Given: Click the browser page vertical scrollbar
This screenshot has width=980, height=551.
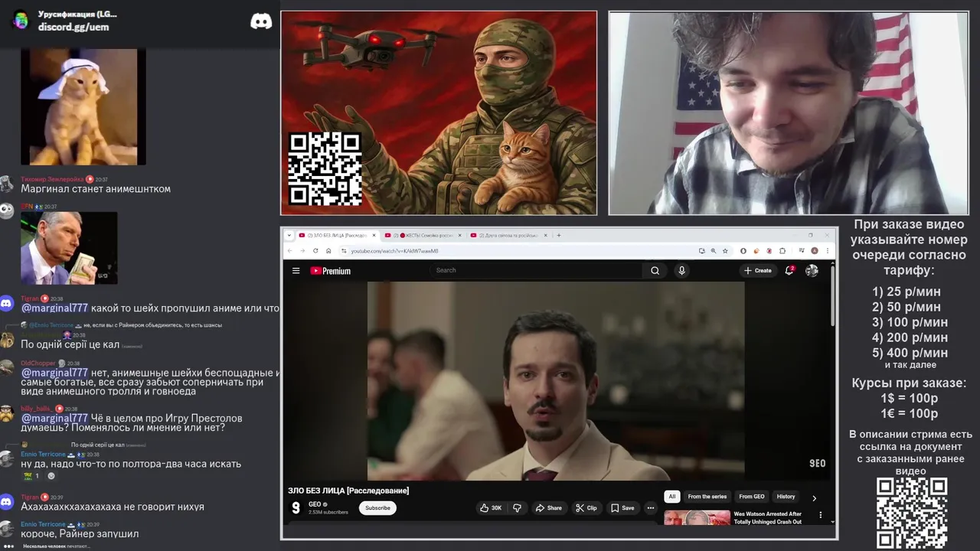Looking at the screenshot, I should click(x=832, y=295).
